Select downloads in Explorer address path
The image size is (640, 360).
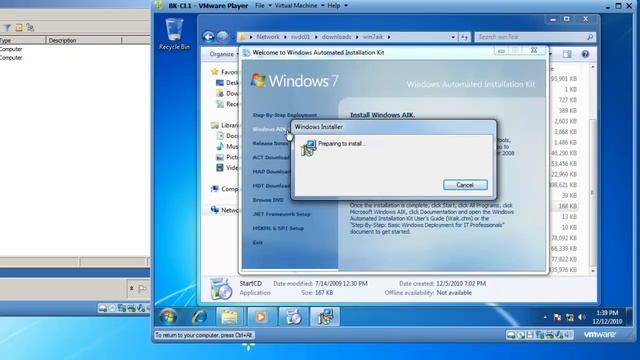(336, 37)
